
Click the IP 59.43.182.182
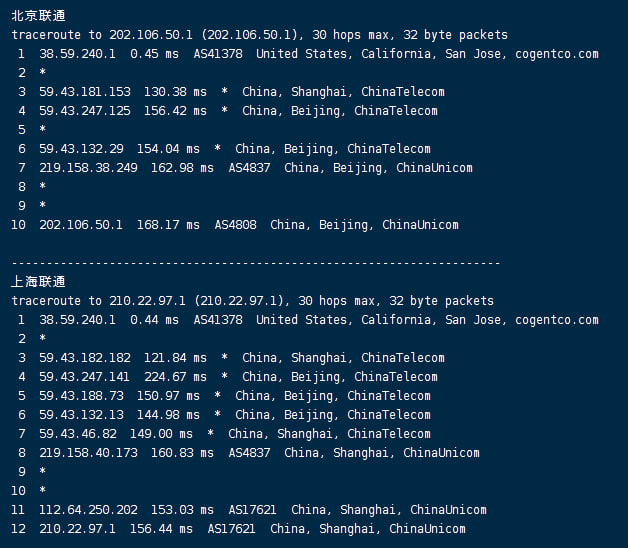(x=85, y=358)
